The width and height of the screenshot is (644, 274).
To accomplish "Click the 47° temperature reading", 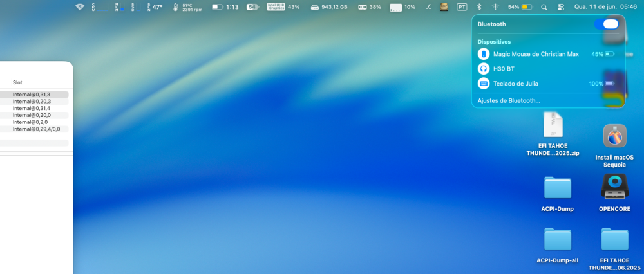I will [157, 7].
